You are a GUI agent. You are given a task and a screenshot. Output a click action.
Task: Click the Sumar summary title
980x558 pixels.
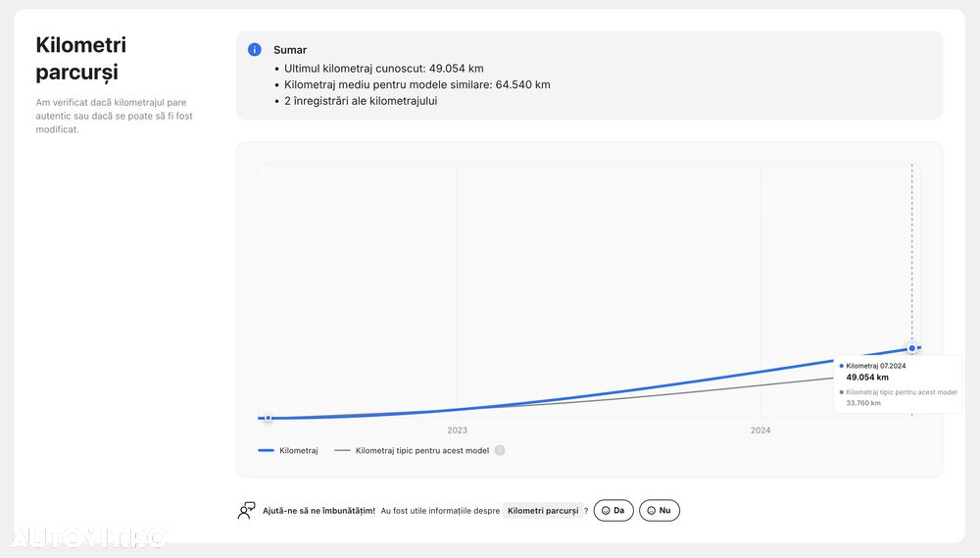(x=290, y=50)
